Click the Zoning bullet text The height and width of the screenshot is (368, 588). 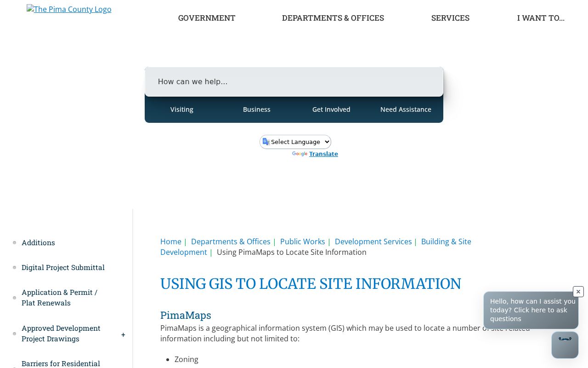pyautogui.click(x=187, y=359)
